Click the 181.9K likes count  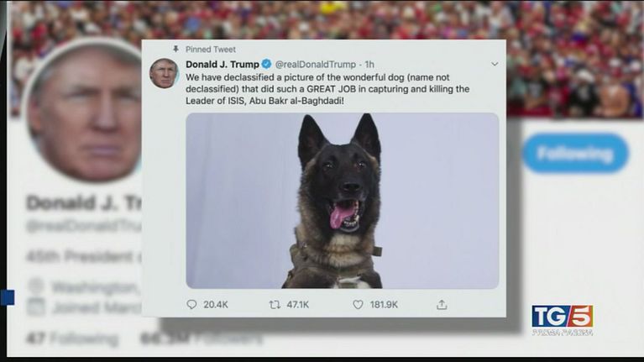(x=384, y=305)
